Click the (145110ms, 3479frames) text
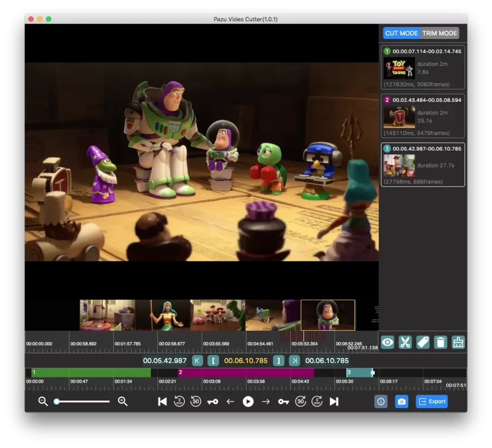Image resolution: width=492 pixels, height=448 pixels. coord(417,133)
